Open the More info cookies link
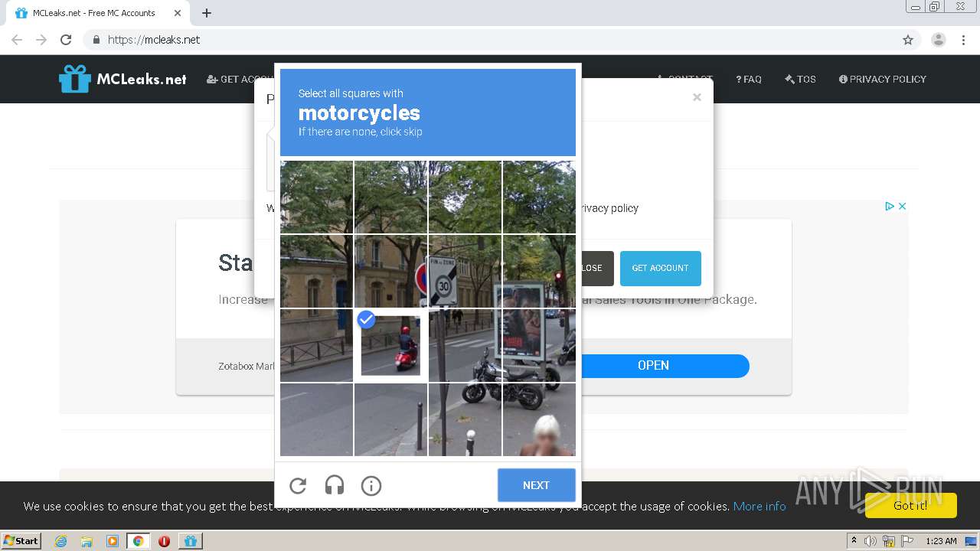Image resolution: width=980 pixels, height=551 pixels. tap(759, 506)
